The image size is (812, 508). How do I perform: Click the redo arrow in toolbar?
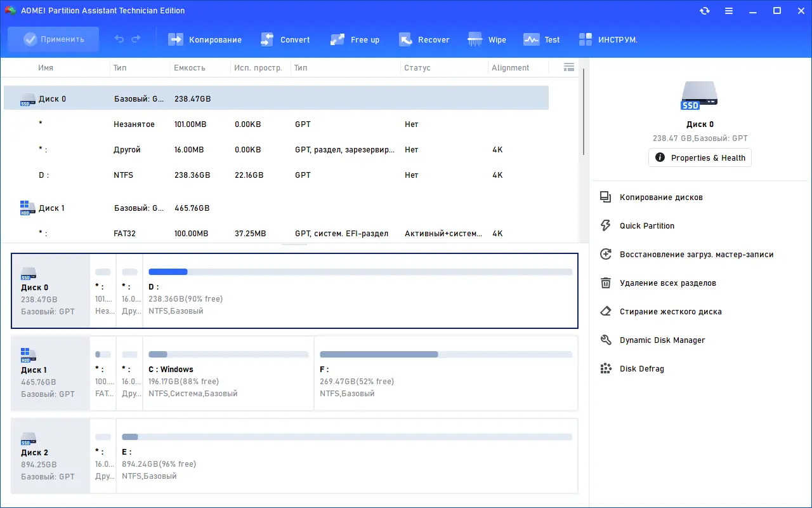point(136,39)
